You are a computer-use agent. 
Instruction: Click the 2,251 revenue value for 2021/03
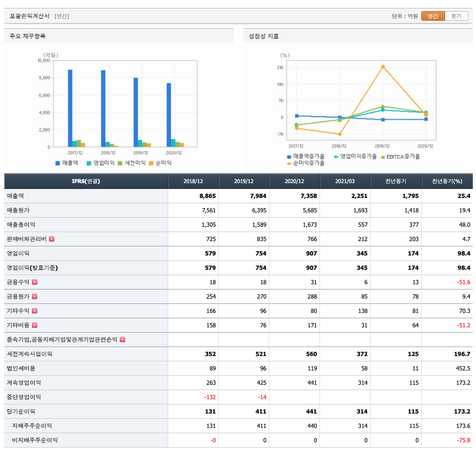click(359, 196)
